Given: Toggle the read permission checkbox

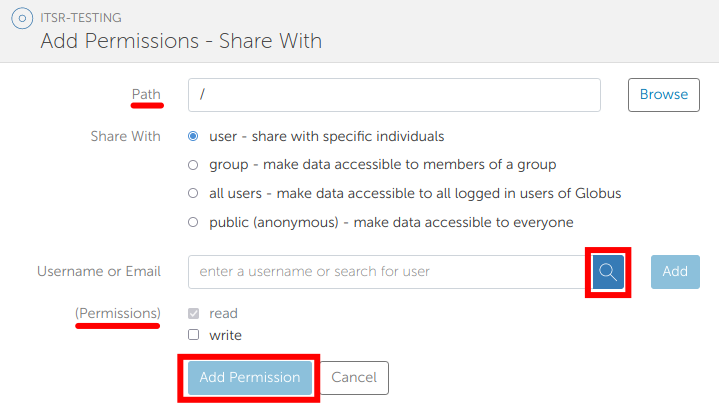Looking at the screenshot, I should tap(193, 314).
